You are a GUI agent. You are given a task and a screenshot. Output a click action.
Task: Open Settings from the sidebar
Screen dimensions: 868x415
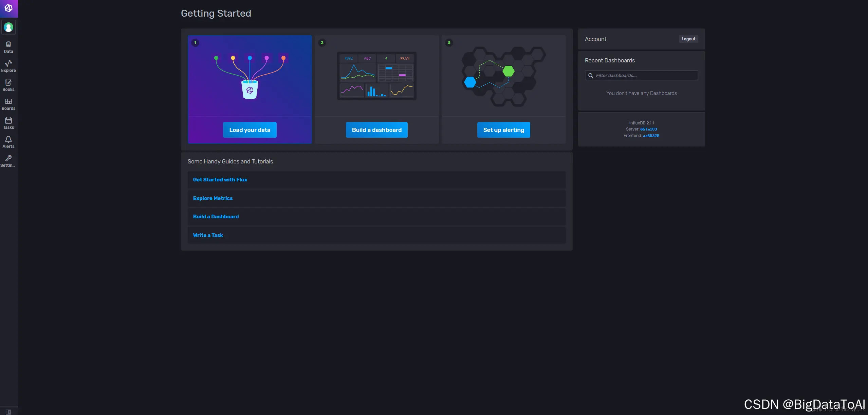[8, 161]
